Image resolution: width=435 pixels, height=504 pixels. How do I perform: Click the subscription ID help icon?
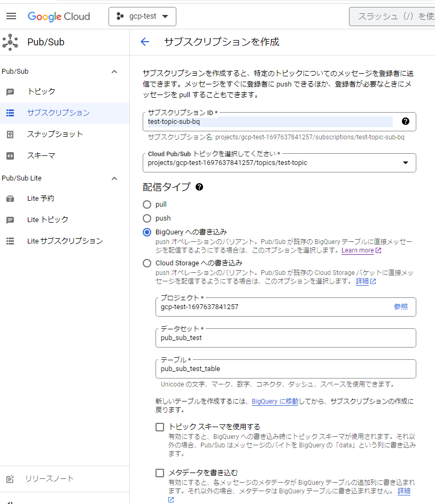(x=406, y=122)
